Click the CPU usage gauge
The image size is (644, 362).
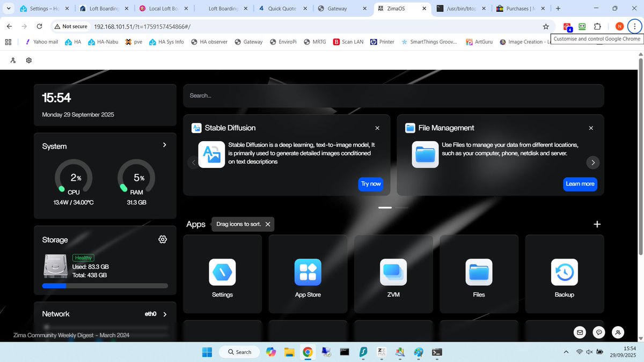coord(74,178)
